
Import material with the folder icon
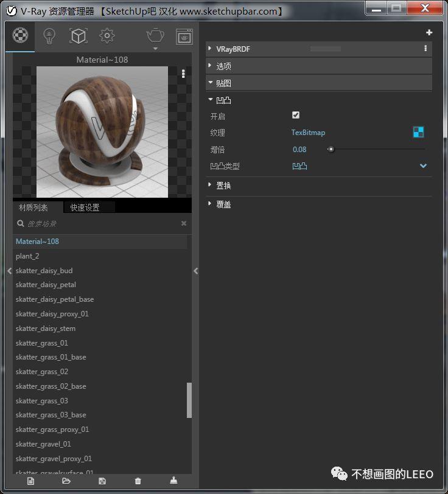coord(66,481)
